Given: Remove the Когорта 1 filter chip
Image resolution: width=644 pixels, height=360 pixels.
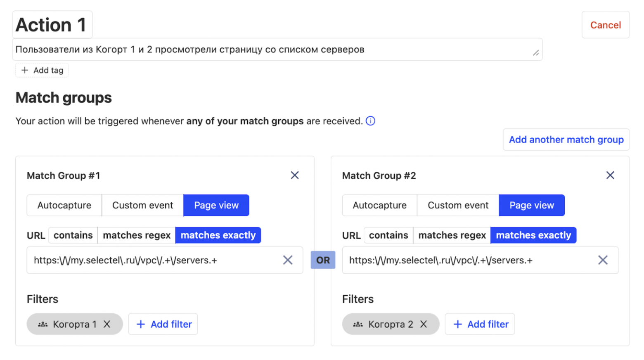Looking at the screenshot, I should coord(107,324).
